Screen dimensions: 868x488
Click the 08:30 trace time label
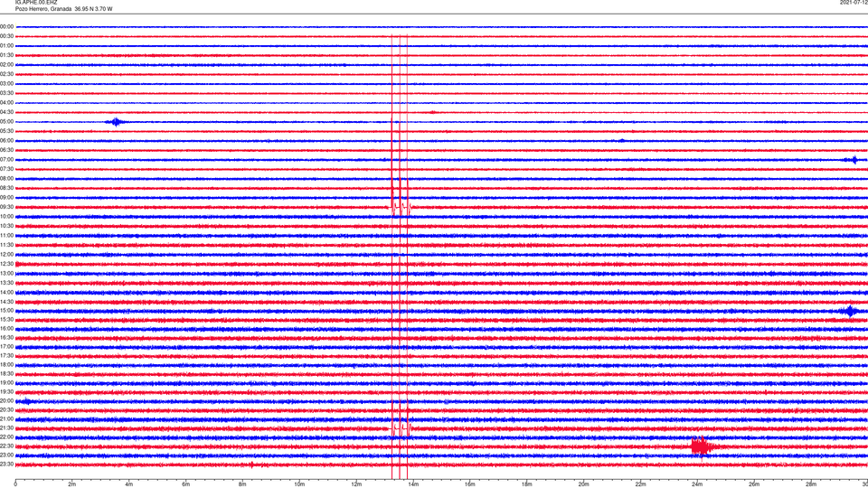6,188
